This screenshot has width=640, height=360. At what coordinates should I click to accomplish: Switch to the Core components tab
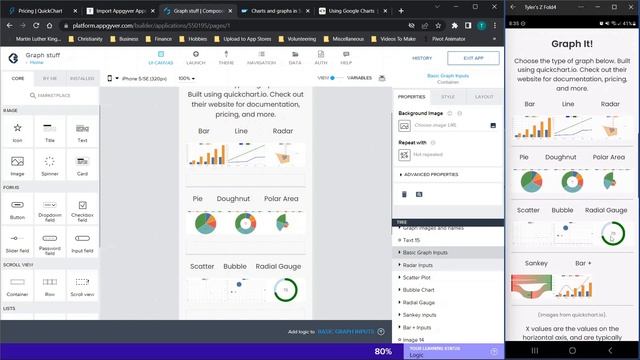pos(18,78)
